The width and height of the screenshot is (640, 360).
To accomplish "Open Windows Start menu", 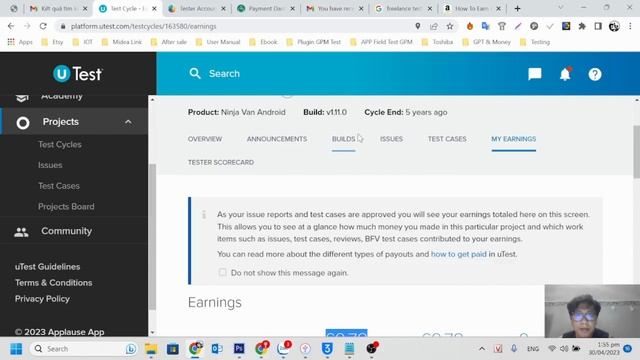I will [x=16, y=349].
